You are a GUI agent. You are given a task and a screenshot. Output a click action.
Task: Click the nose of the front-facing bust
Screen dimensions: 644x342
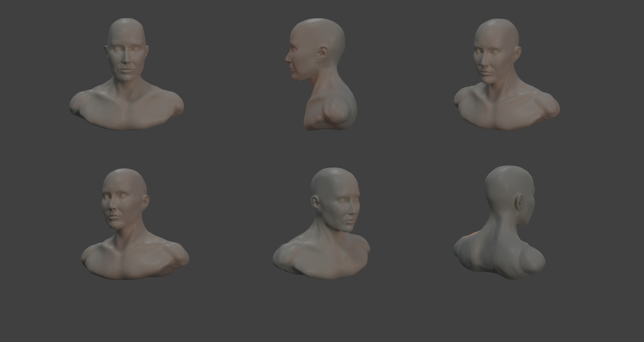[x=126, y=60]
